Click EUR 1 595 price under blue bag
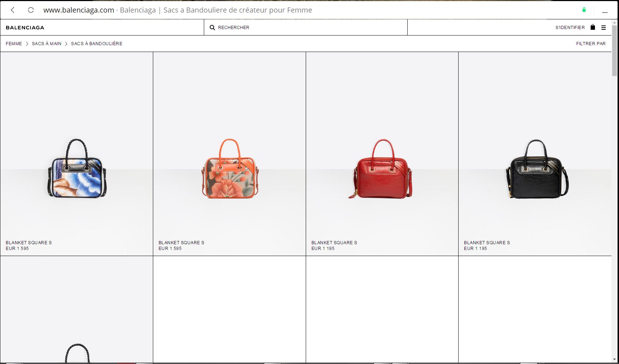Viewport: 619px width, 364px height. coord(17,249)
